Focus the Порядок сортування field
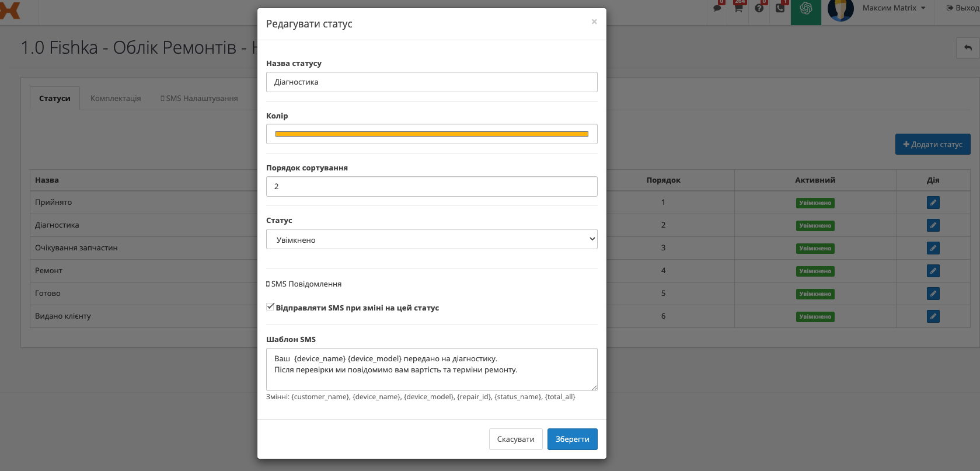 click(432, 186)
